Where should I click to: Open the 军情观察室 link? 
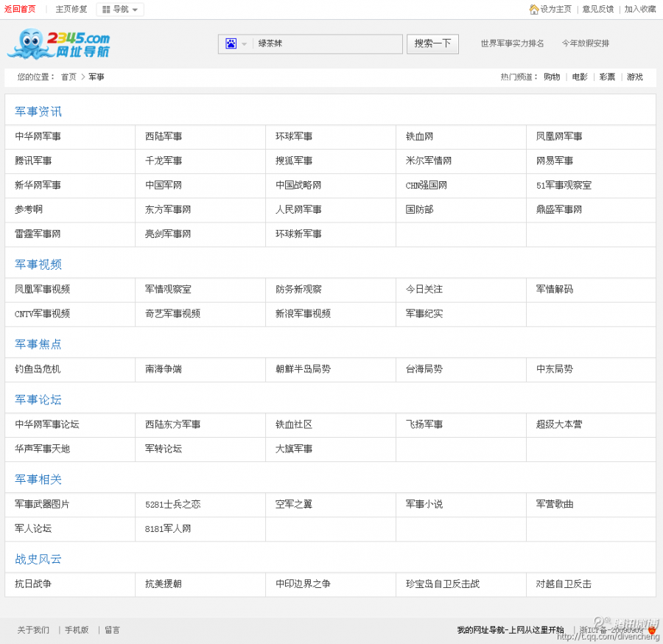click(x=168, y=290)
